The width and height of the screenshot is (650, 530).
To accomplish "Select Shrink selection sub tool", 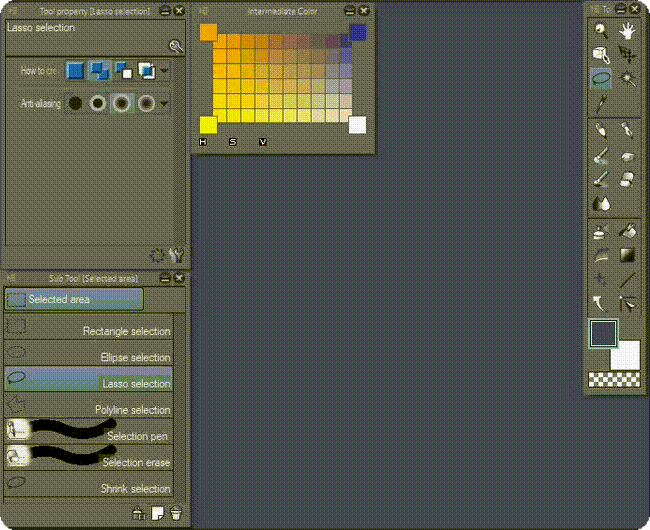I will (x=89, y=484).
